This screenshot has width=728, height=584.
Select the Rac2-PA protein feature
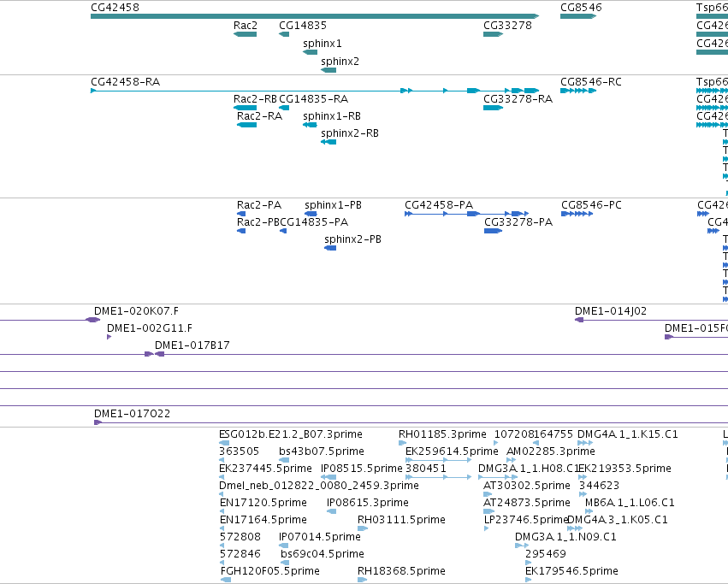click(241, 214)
